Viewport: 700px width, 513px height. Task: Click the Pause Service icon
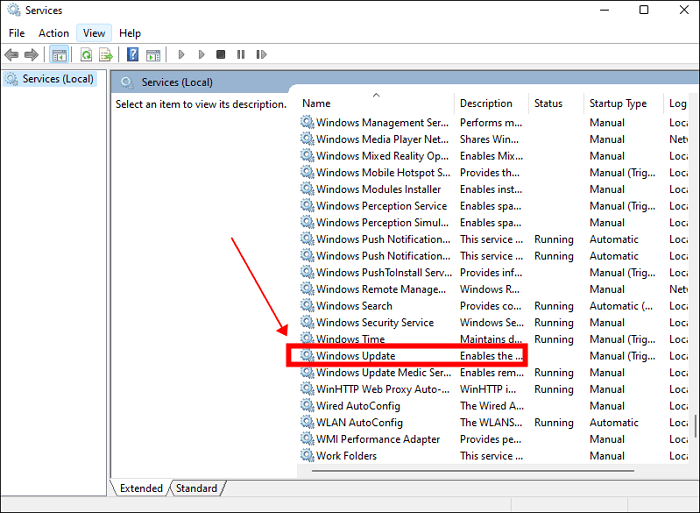(241, 54)
